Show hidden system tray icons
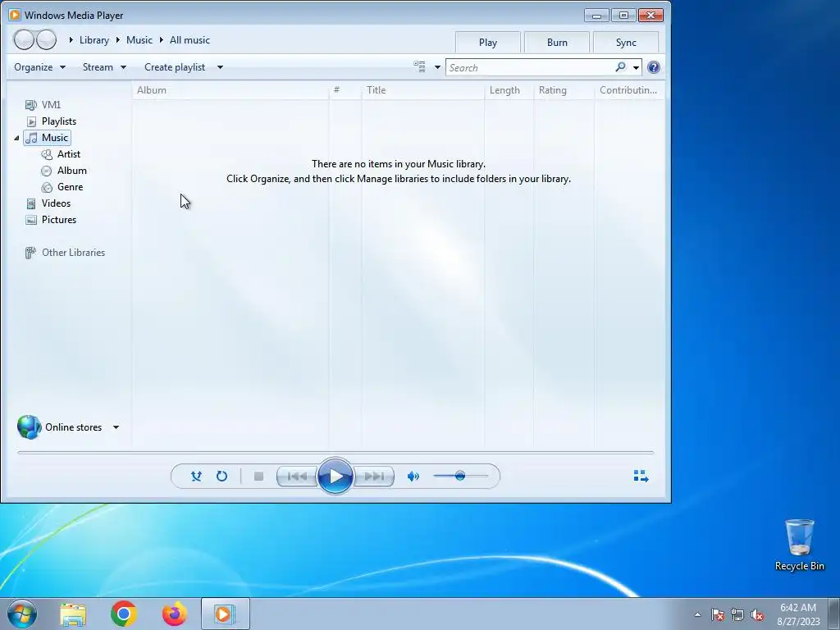This screenshot has width=840, height=630. click(x=697, y=614)
